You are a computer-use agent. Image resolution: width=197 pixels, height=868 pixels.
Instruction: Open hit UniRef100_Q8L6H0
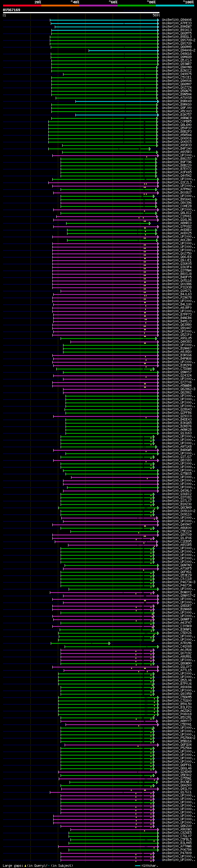point(176,125)
